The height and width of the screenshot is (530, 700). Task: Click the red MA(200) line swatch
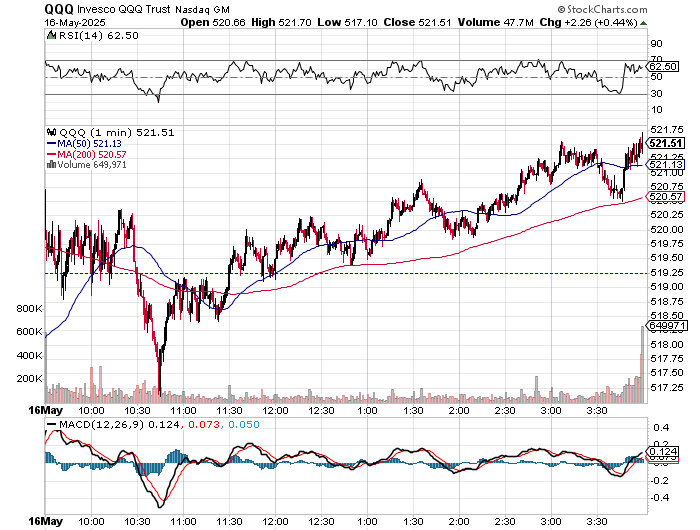pyautogui.click(x=51, y=154)
